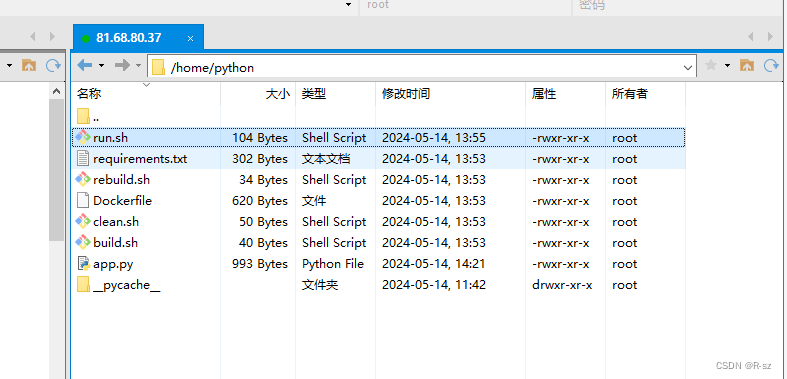The width and height of the screenshot is (787, 379).
Task: Sort by 修改时间 column header
Action: click(451, 93)
